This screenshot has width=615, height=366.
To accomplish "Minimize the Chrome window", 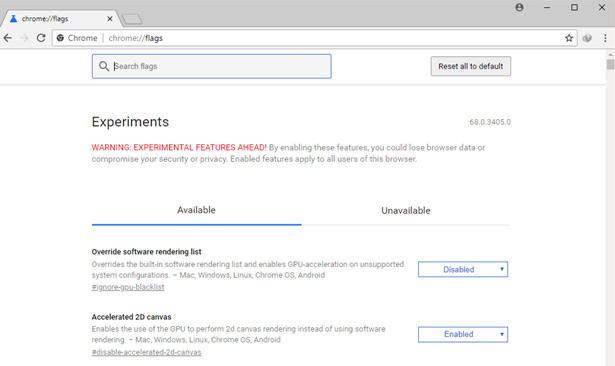I will (547, 7).
